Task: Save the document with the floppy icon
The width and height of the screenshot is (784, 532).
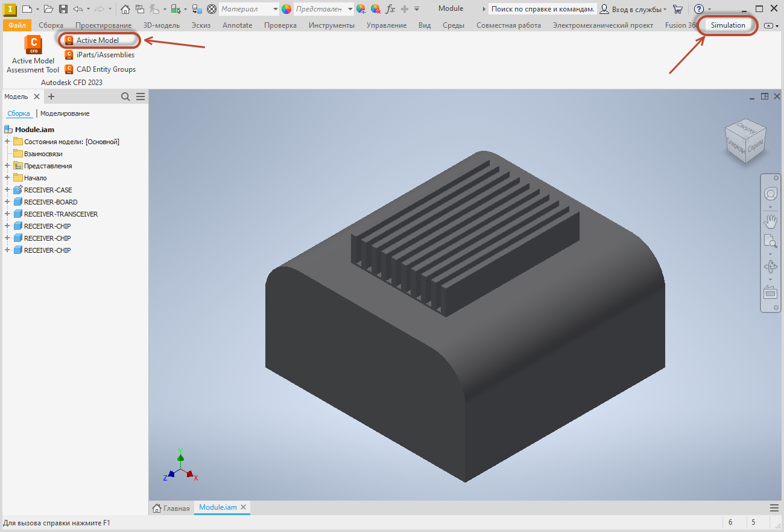Action: pyautogui.click(x=63, y=9)
